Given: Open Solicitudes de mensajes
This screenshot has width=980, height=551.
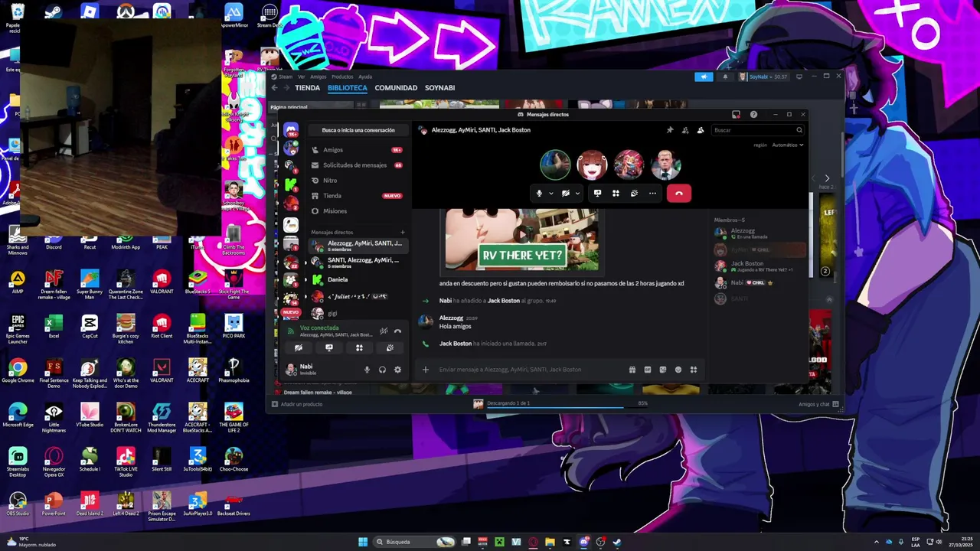Looking at the screenshot, I should coord(358,165).
